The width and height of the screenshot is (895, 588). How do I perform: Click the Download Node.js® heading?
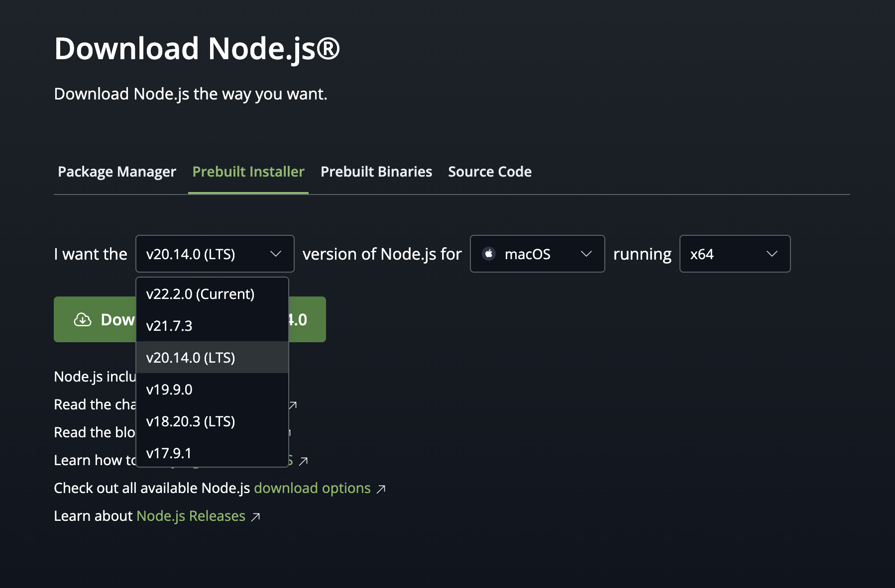click(197, 49)
